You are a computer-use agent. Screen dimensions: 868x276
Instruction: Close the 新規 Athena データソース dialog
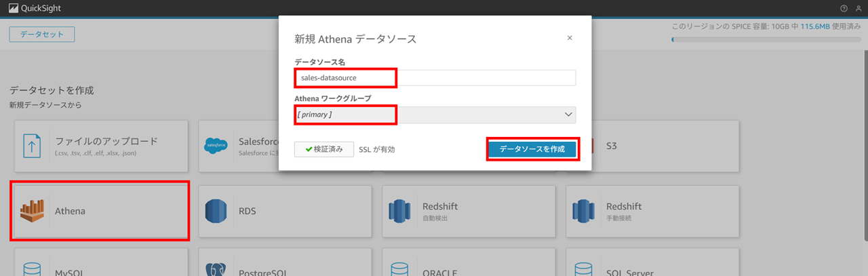[x=570, y=38]
